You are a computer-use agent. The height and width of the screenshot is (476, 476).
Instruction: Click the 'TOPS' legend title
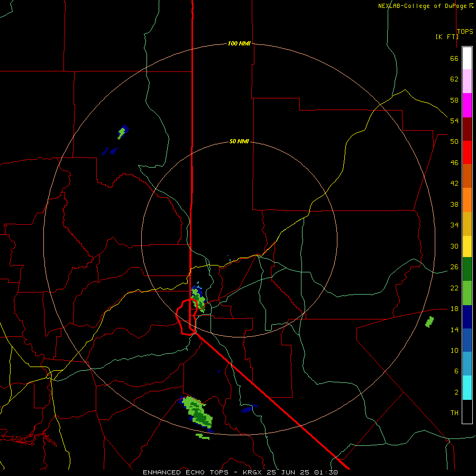point(465,31)
